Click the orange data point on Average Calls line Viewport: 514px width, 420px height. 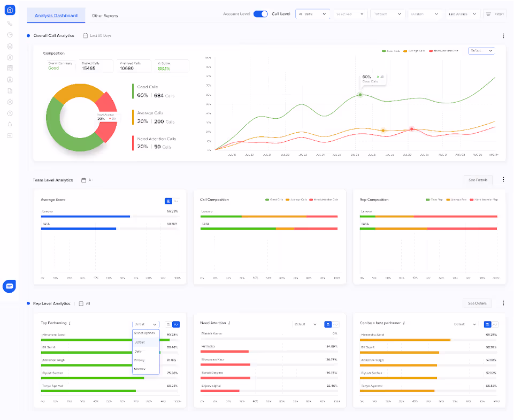pyautogui.click(x=383, y=131)
